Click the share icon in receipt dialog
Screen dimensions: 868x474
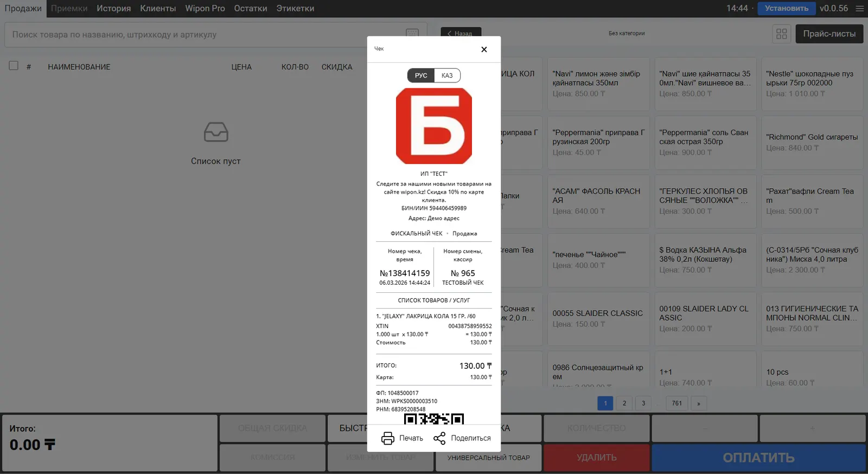(x=439, y=438)
